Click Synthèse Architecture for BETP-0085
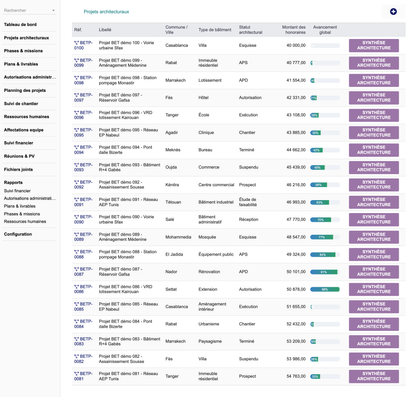The image size is (416, 397). (374, 307)
